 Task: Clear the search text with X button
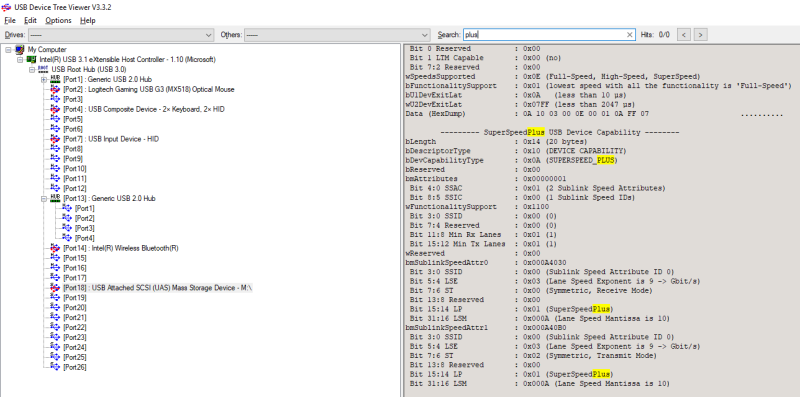coord(630,35)
